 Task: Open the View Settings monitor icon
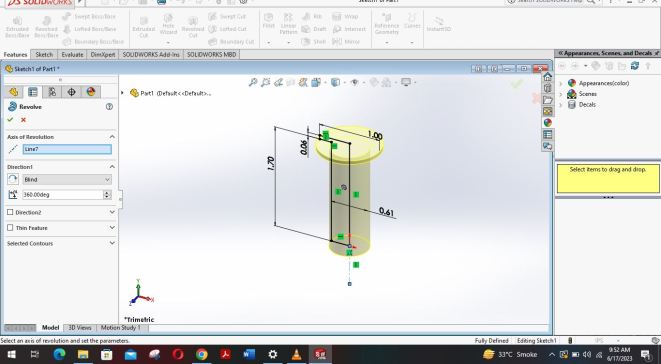406,82
